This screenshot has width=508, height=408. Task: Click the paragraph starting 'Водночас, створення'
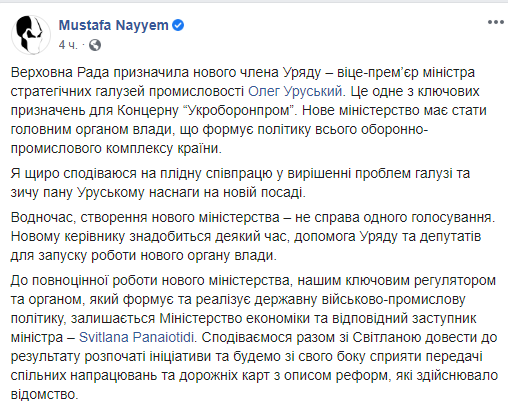(x=253, y=236)
